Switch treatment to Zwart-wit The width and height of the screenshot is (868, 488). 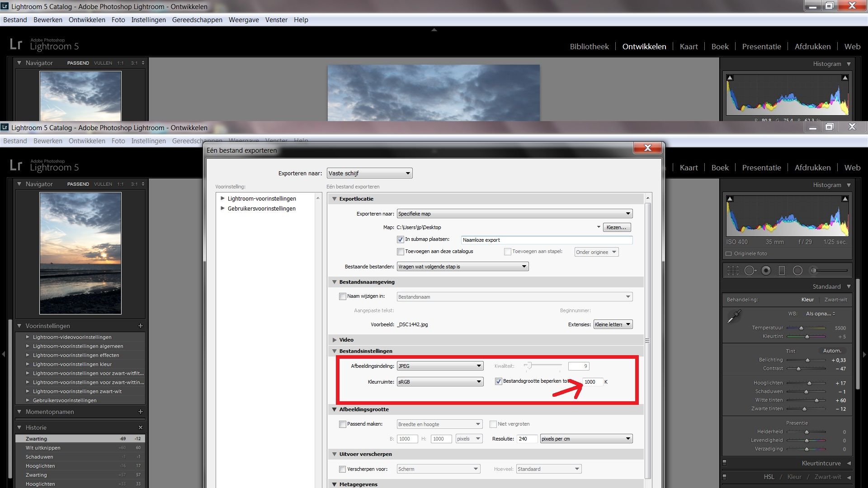click(x=835, y=300)
